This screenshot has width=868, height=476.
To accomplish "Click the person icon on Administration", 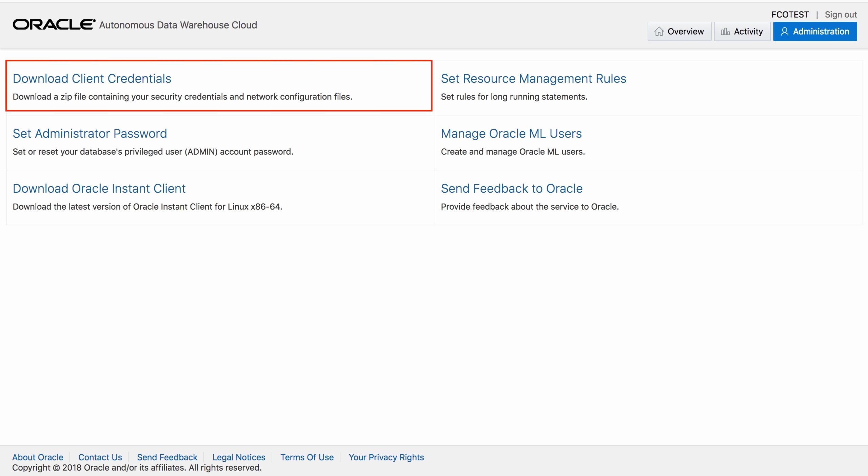I will point(784,32).
